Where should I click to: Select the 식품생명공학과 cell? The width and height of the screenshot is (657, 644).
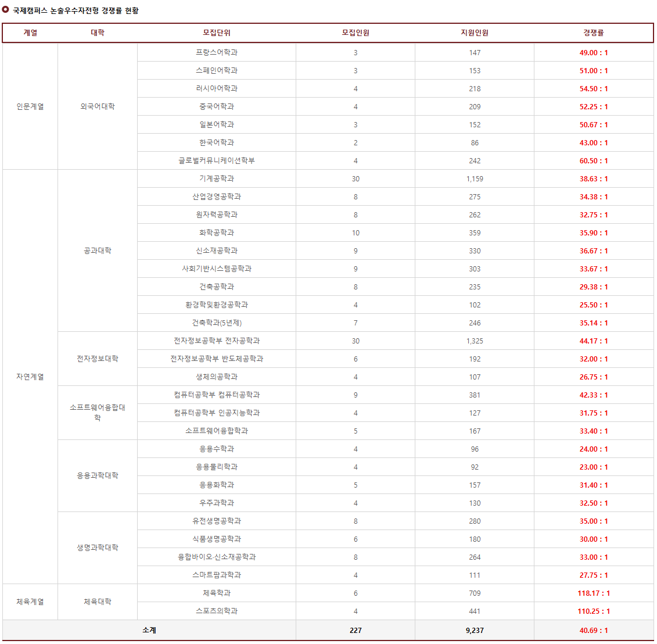[217, 539]
